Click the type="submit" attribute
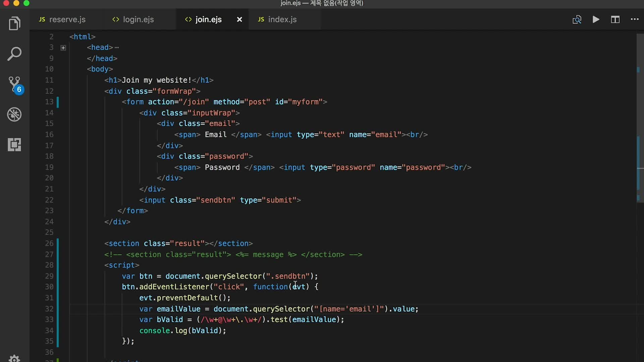This screenshot has height=362, width=644. pos(268,200)
